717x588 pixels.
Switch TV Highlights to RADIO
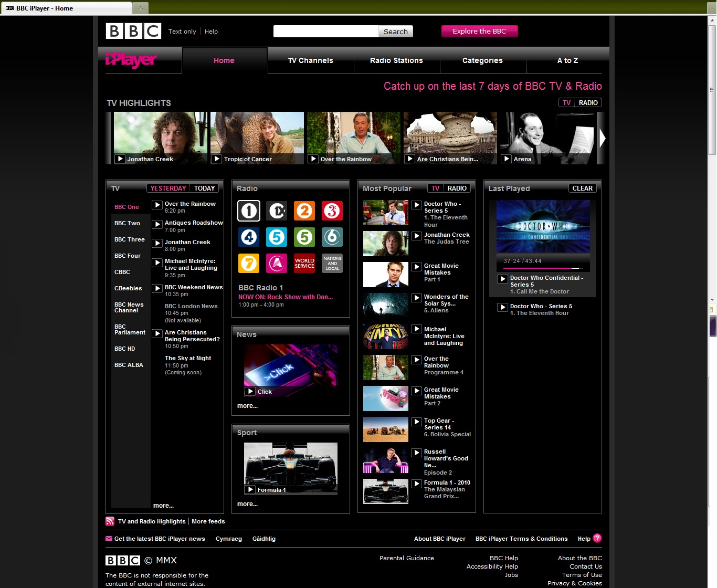point(588,103)
